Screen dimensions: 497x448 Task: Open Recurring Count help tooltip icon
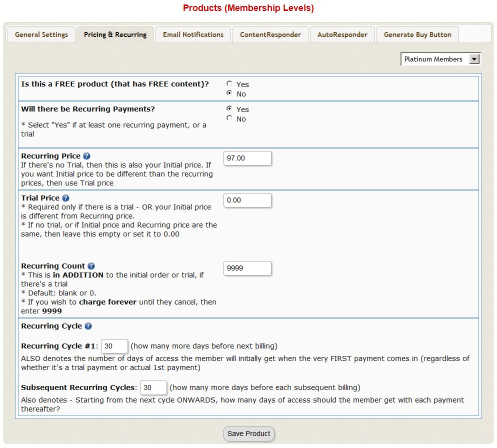pos(91,266)
